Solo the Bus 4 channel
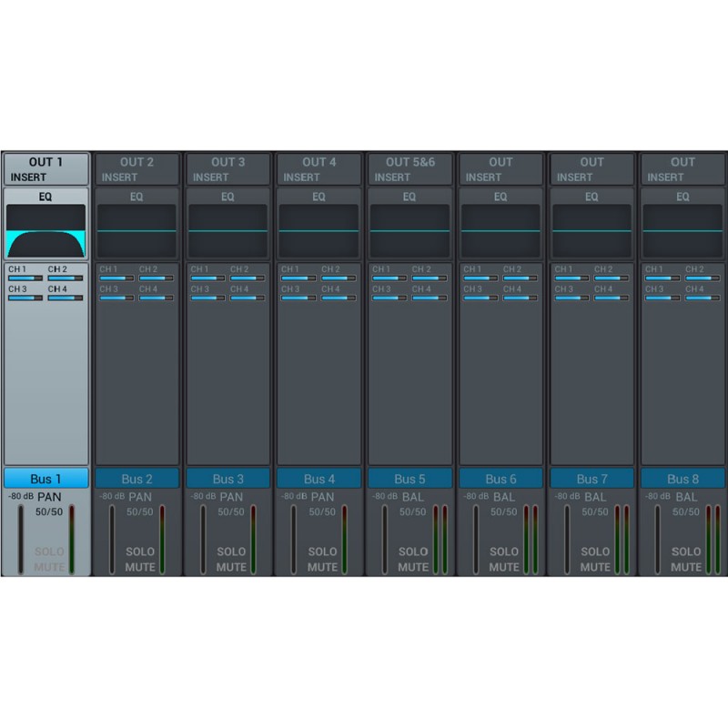 [322, 551]
